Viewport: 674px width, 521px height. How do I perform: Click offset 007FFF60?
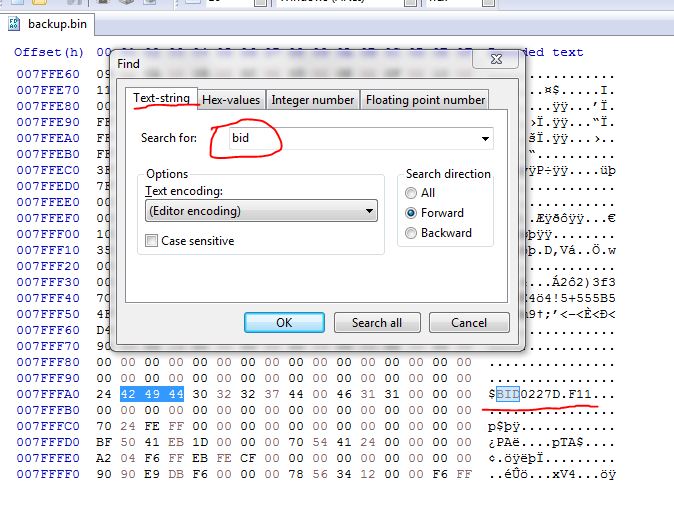48,330
